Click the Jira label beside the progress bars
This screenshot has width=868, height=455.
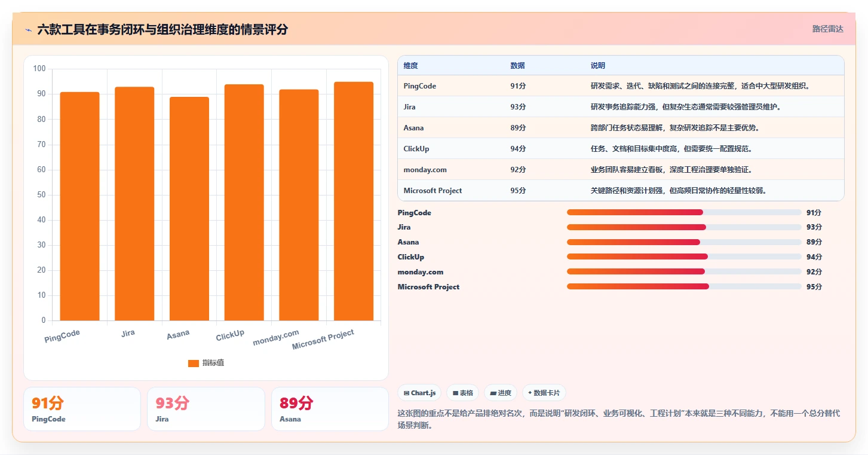tap(404, 227)
